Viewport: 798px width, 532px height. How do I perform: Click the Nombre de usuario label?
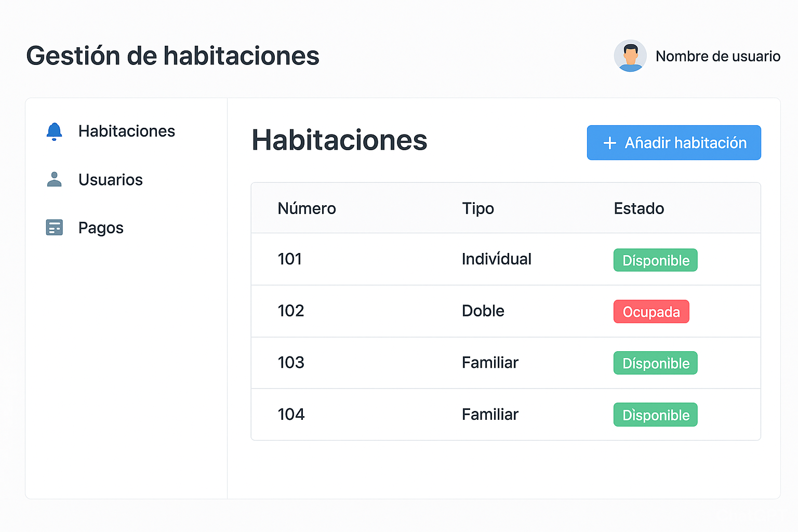[717, 56]
